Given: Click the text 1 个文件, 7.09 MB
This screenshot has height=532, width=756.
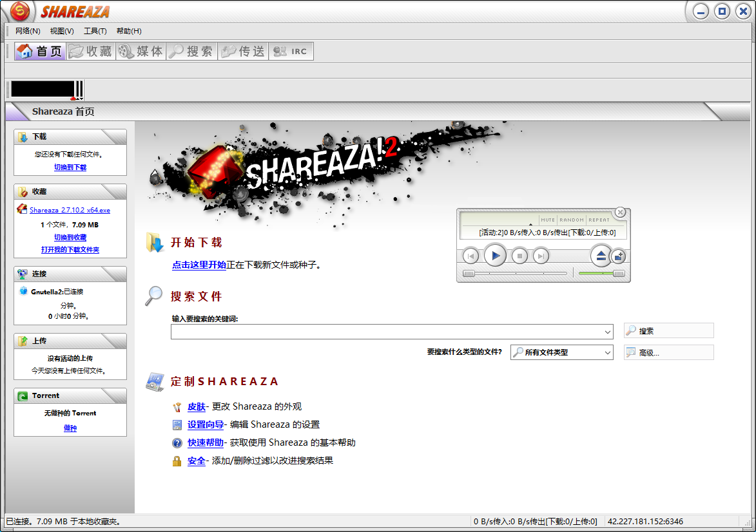Looking at the screenshot, I should (x=70, y=225).
